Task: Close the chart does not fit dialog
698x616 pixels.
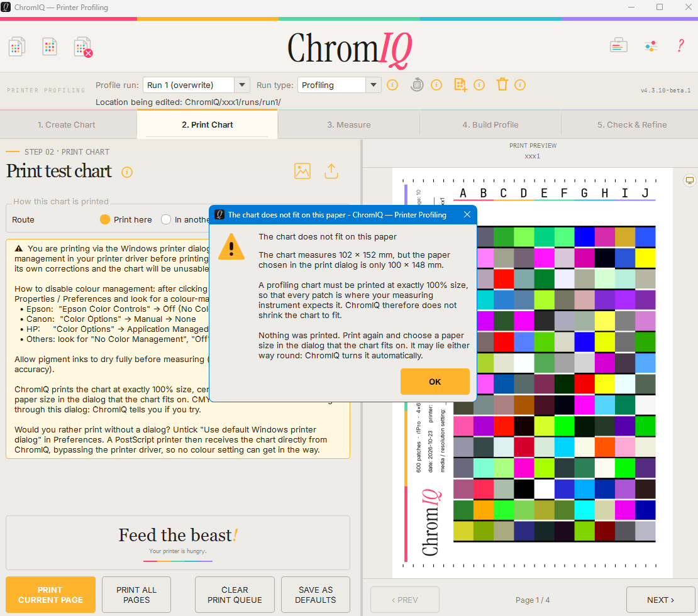Action: point(467,214)
